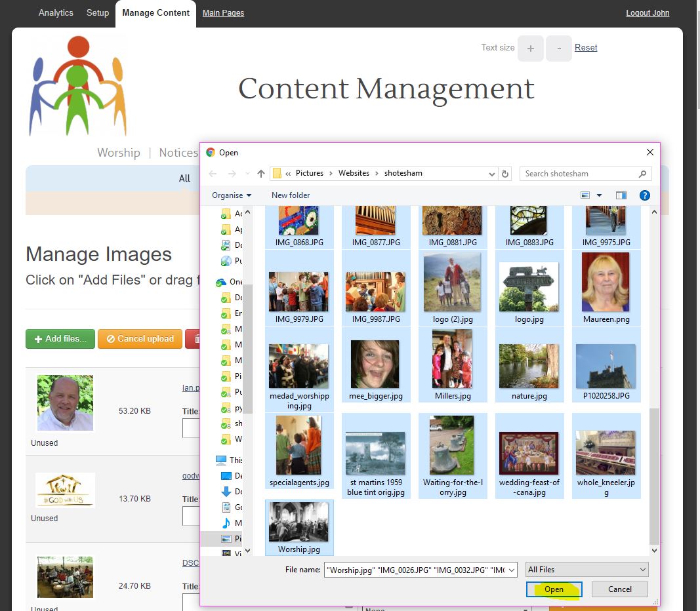This screenshot has width=700, height=611.
Task: Switch to the Manage Content tab
Action: click(155, 12)
